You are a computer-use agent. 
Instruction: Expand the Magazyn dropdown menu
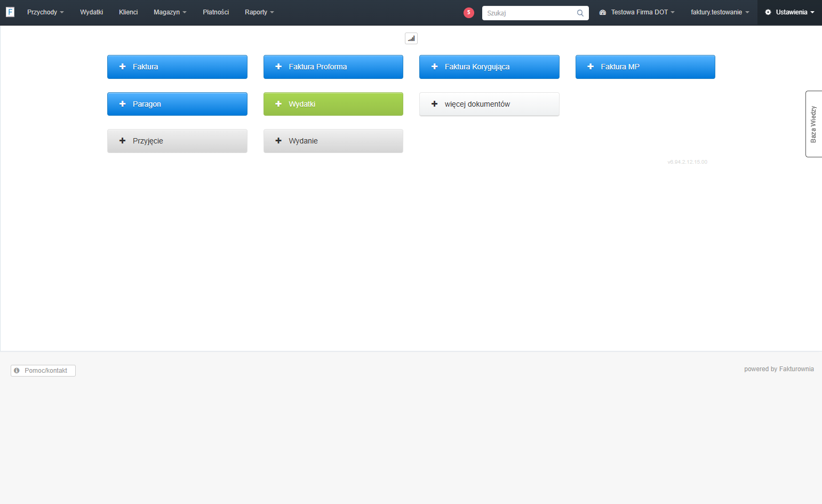170,12
